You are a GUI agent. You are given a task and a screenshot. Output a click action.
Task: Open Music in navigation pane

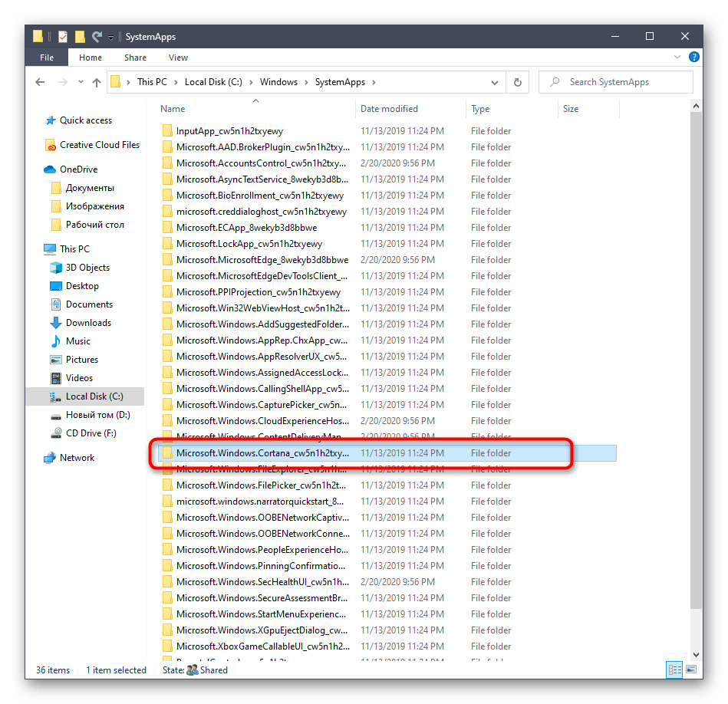[70, 341]
